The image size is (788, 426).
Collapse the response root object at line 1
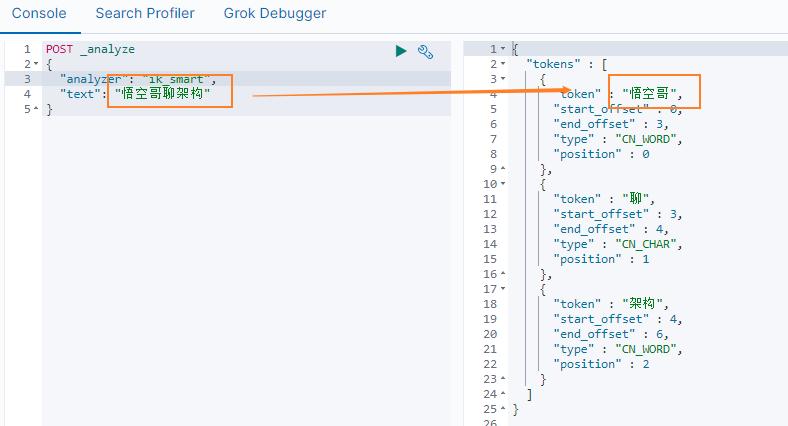503,49
